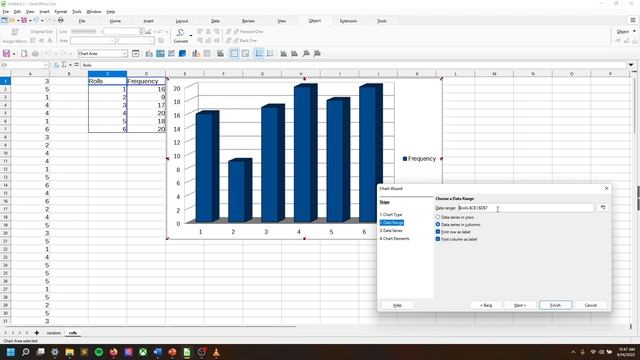This screenshot has width=640, height=360.
Task: Switch to the random sheet tab
Action: click(53, 333)
